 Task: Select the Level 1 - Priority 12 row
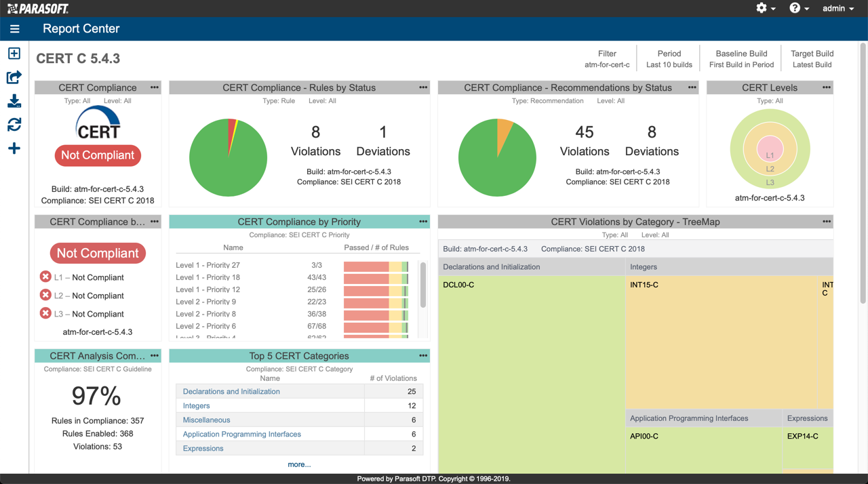(293, 290)
